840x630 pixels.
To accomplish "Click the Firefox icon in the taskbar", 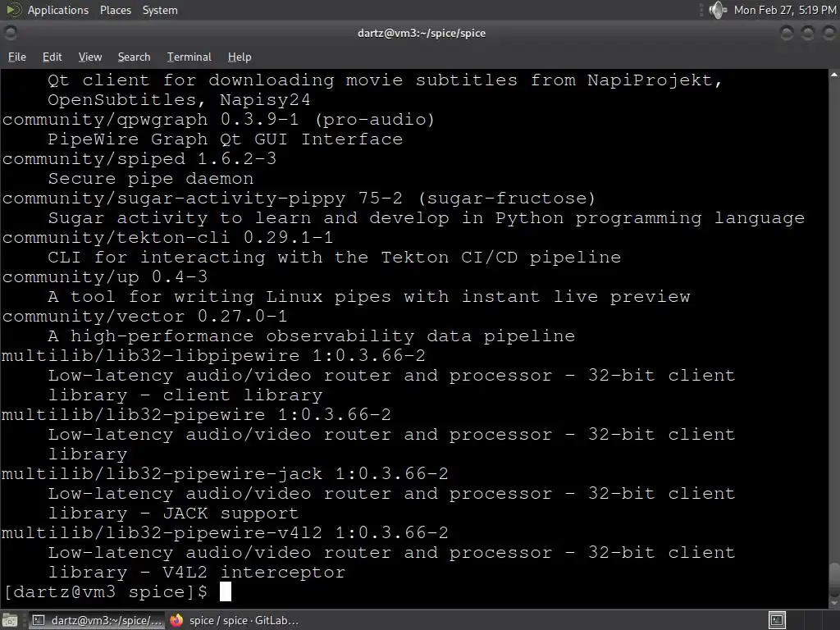I will 176,620.
